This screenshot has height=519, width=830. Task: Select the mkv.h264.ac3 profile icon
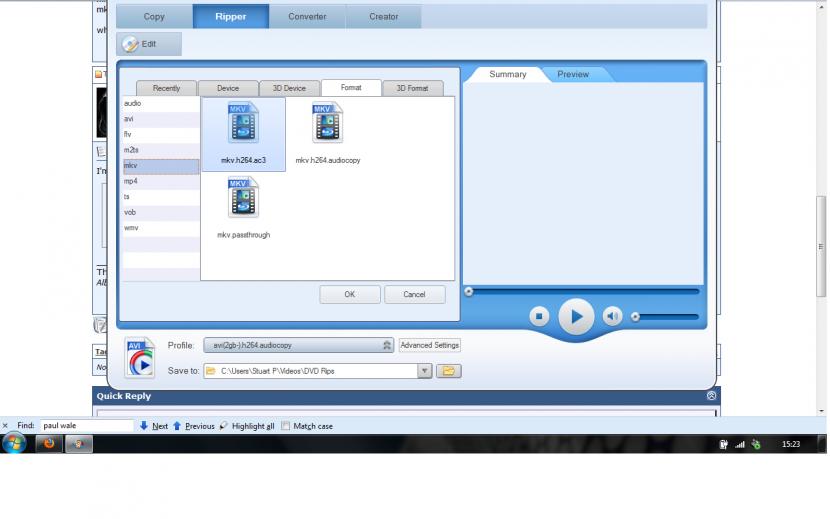point(243,124)
